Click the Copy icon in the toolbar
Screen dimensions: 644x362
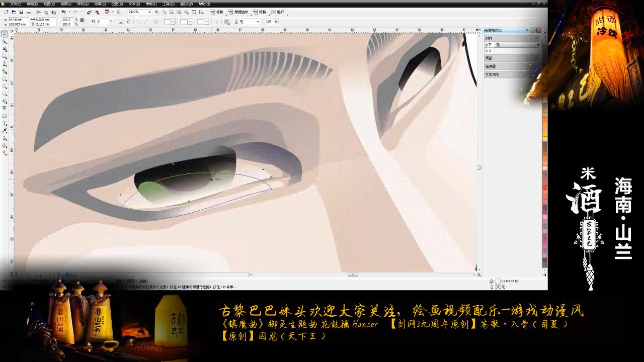tap(46, 12)
